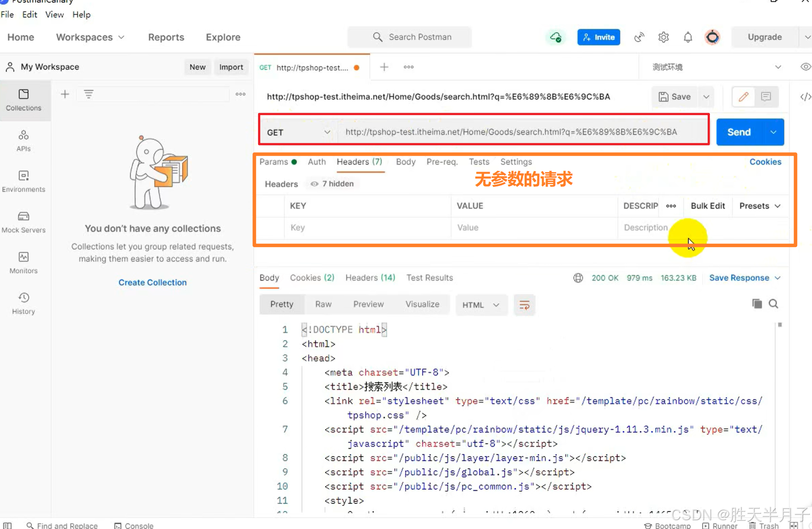The width and height of the screenshot is (812, 529).
Task: Click the pencil edit icon
Action: pyautogui.click(x=744, y=96)
